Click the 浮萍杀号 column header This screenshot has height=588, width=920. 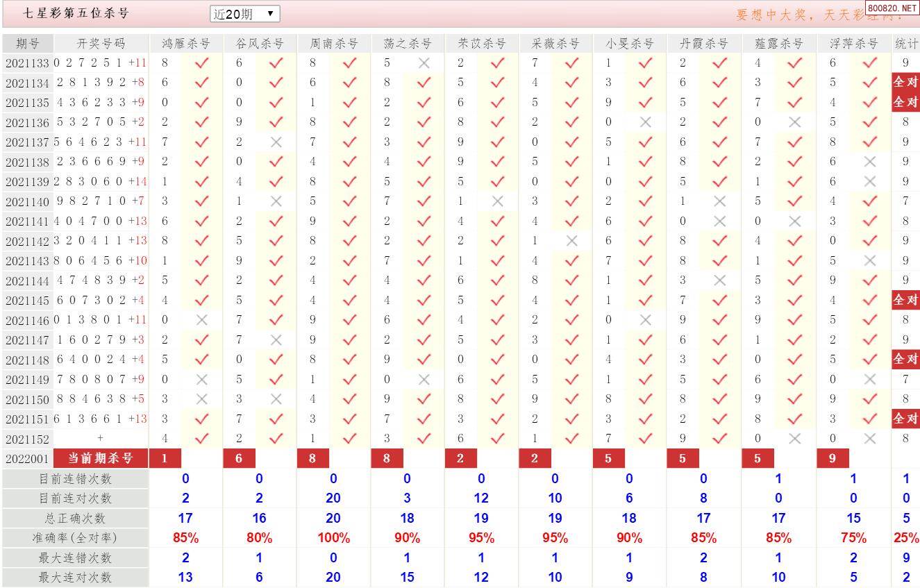click(x=853, y=43)
